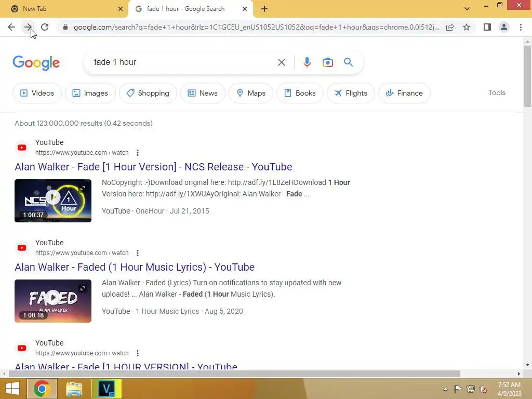532x399 pixels.
Task: Click the browser forward arrow
Action: pos(28,27)
